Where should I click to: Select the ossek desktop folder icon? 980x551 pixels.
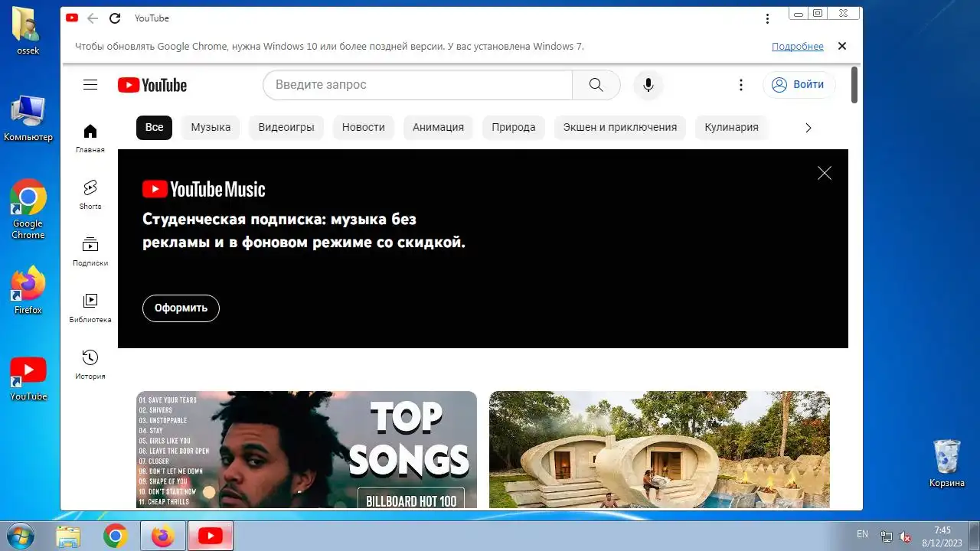click(x=28, y=32)
